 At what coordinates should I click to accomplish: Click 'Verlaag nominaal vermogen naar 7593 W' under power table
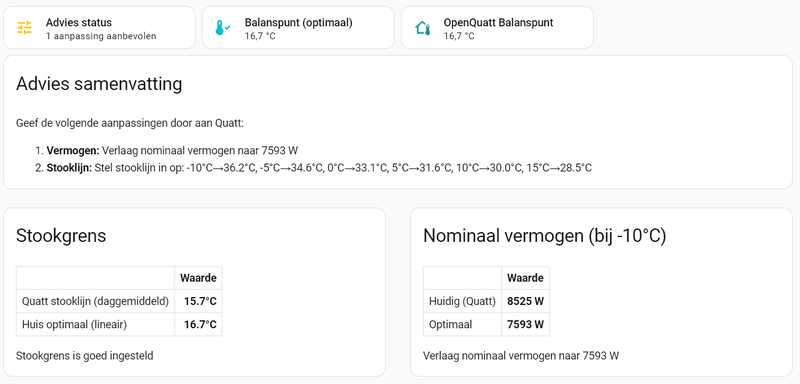[521, 355]
